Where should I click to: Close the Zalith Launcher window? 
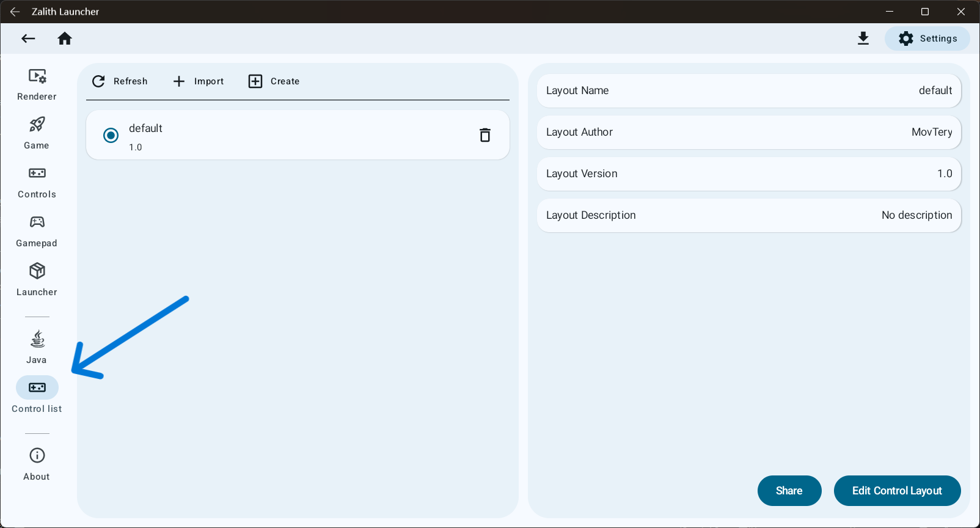pos(961,12)
